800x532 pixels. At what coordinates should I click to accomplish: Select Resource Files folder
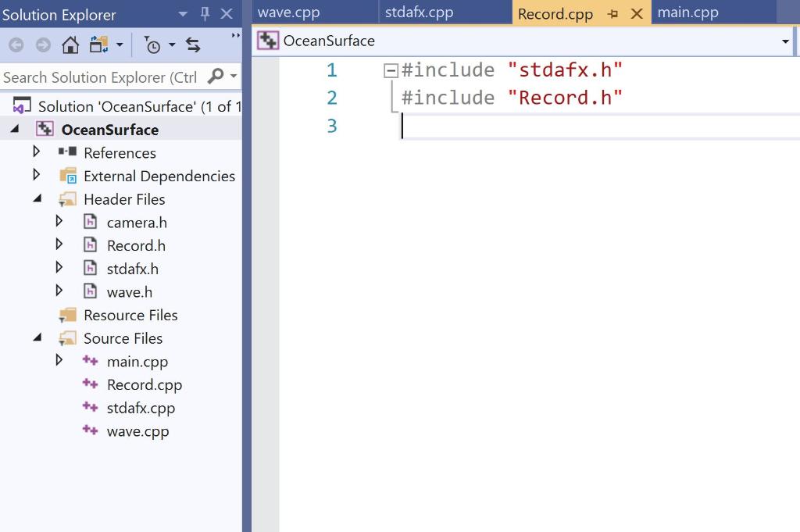click(x=130, y=316)
